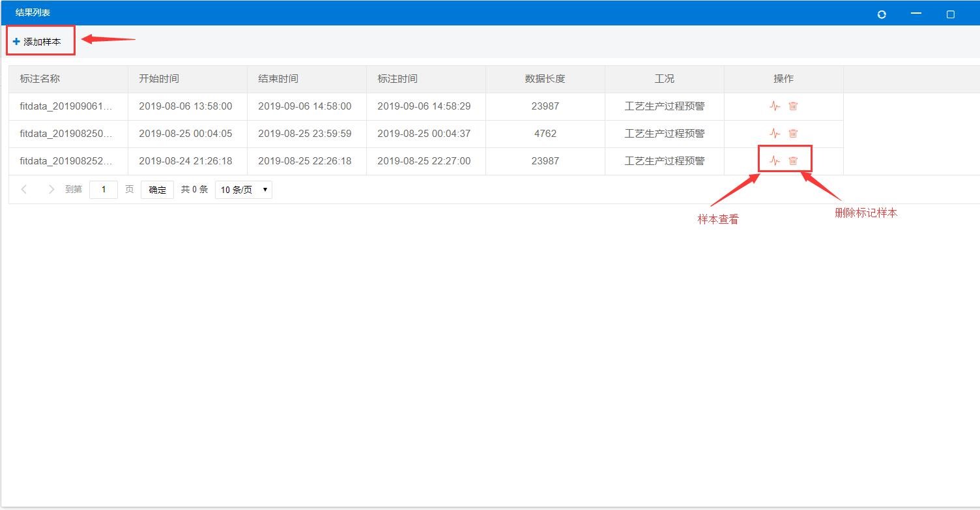Viewport: 980px width, 510px height.
Task: View waveform for the fitdata_201908250 row
Action: (774, 134)
